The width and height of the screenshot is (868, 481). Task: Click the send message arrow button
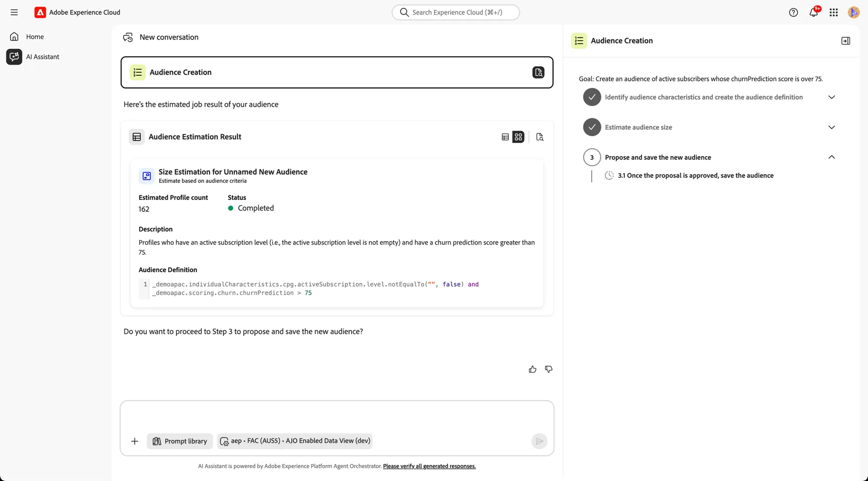pos(539,441)
